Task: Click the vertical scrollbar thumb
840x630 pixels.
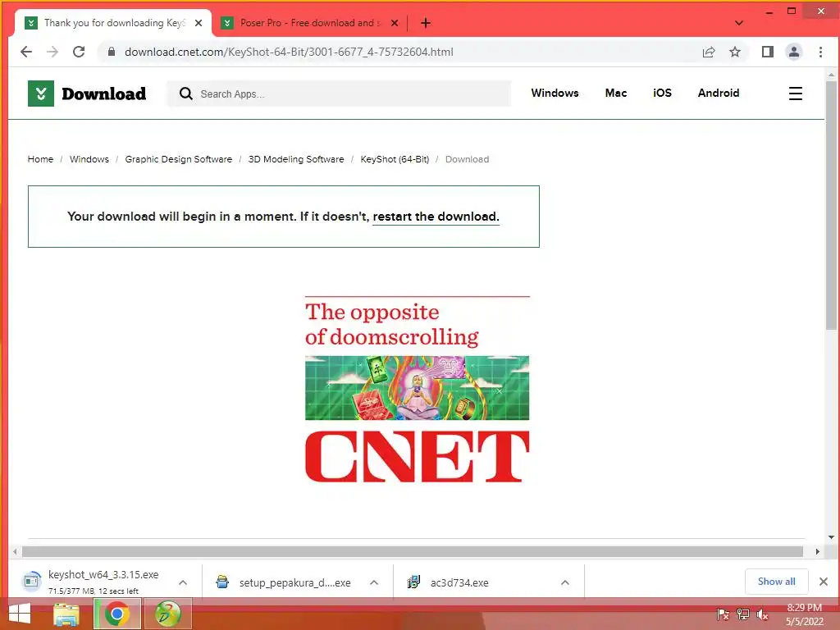Action: (x=831, y=206)
